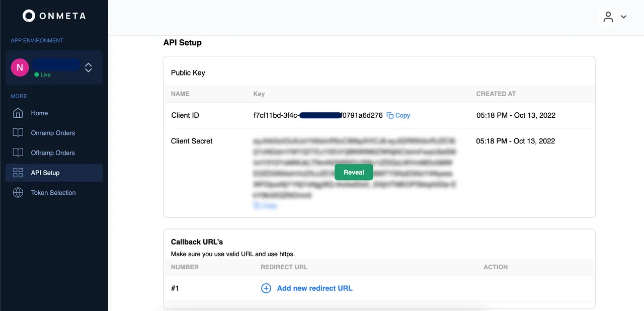Click the blurred Copy link under Client Secret
The height and width of the screenshot is (311, 644).
pyautogui.click(x=265, y=206)
